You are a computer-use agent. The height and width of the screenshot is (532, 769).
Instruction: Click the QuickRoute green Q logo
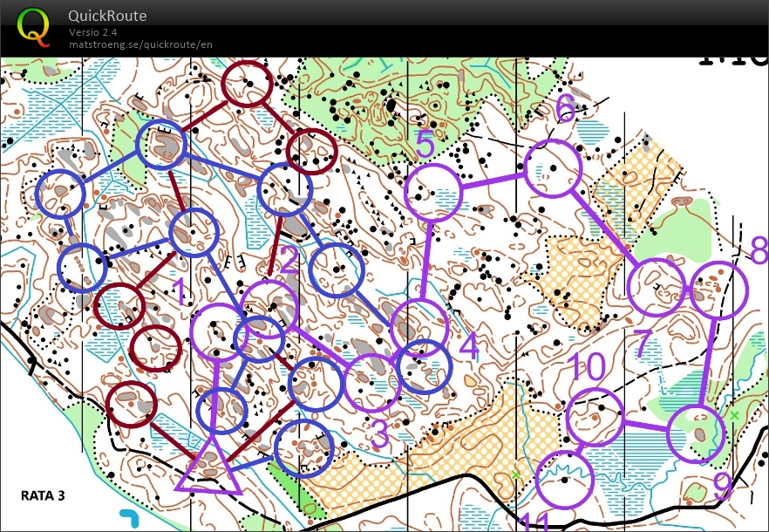click(34, 26)
